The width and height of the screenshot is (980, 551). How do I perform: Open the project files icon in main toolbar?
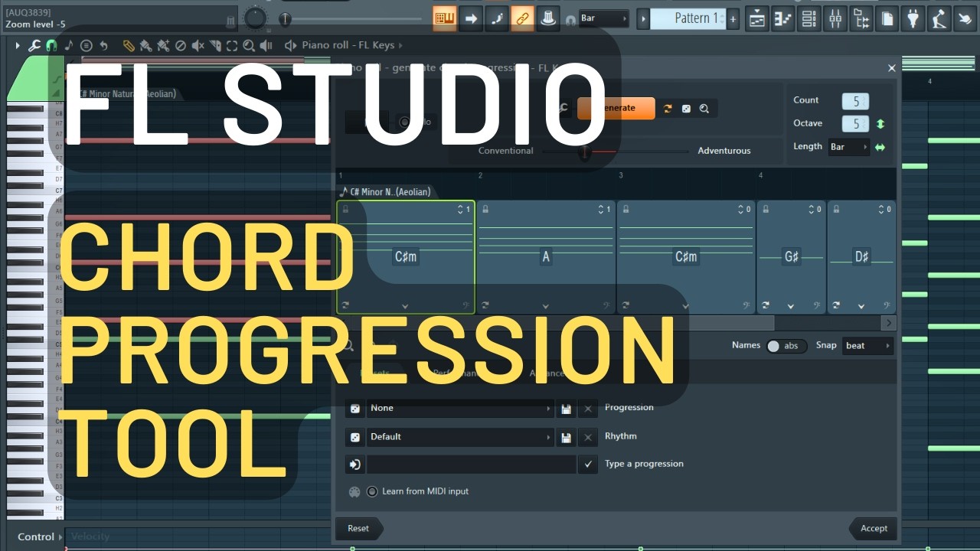pos(887,18)
